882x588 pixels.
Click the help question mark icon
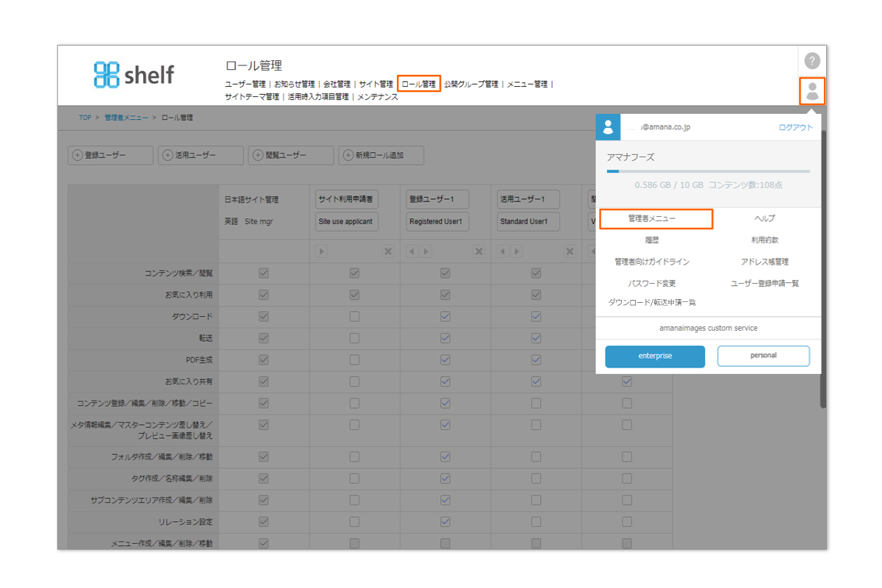pyautogui.click(x=811, y=61)
